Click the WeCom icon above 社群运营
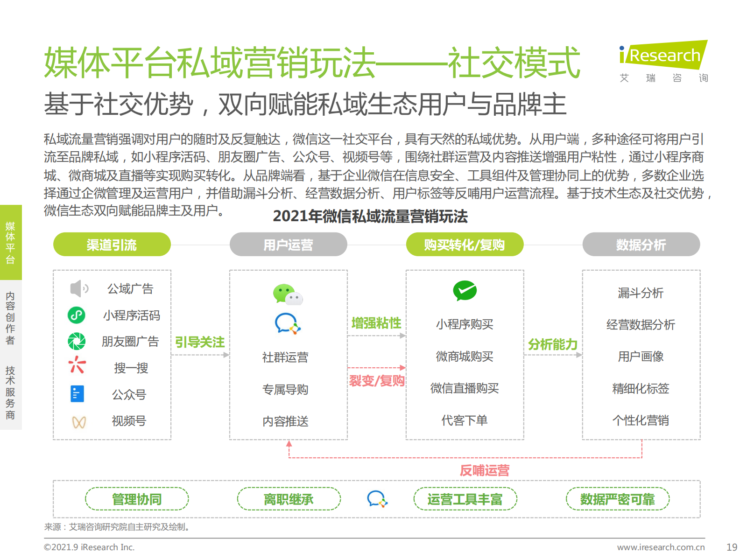Image resolution: width=747 pixels, height=560 pixels. tap(288, 323)
